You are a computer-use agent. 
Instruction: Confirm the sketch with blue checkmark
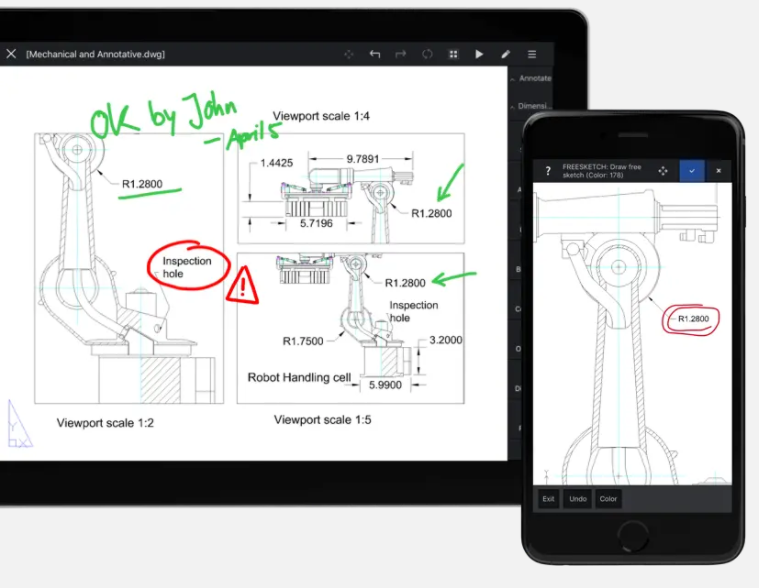692,171
